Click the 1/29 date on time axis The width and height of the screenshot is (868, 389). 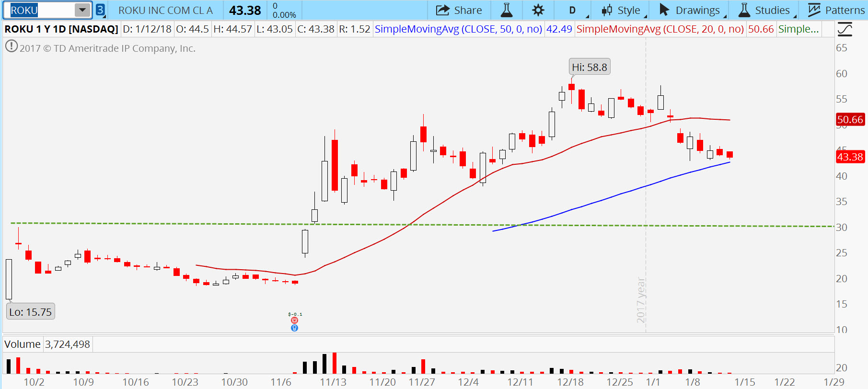(834, 382)
